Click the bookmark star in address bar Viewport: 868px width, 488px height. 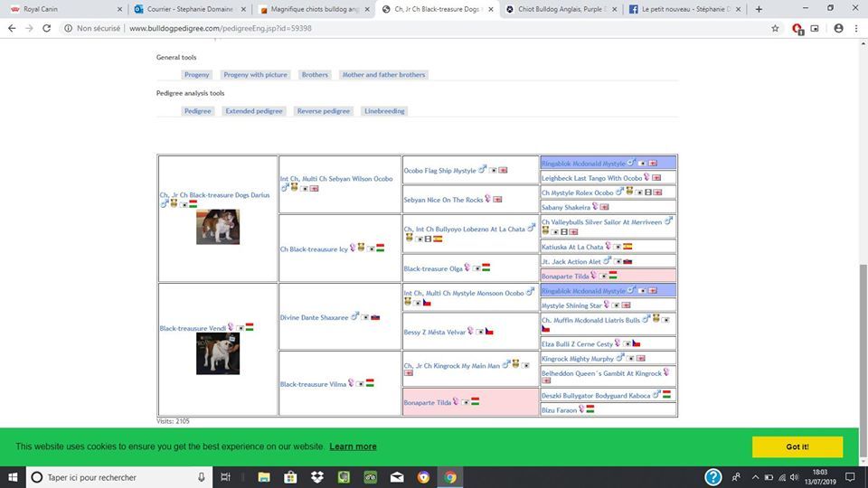(x=775, y=28)
